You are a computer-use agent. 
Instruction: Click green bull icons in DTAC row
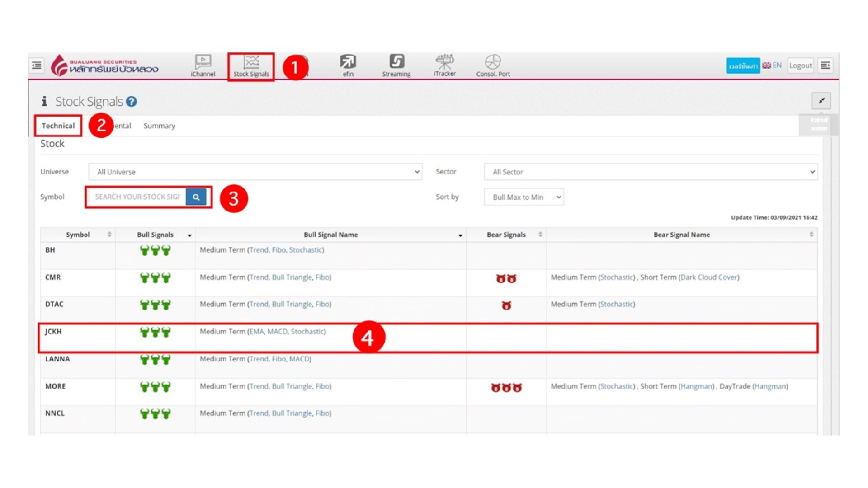tap(155, 305)
